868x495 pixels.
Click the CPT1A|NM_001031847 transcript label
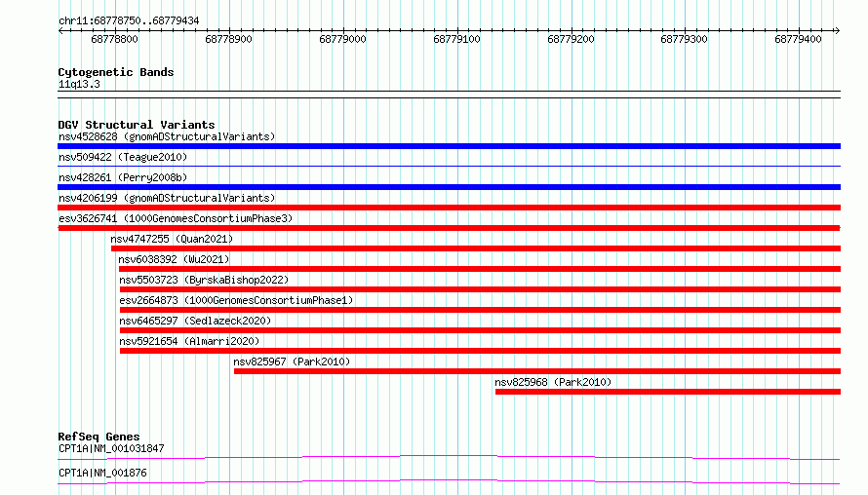pyautogui.click(x=111, y=448)
